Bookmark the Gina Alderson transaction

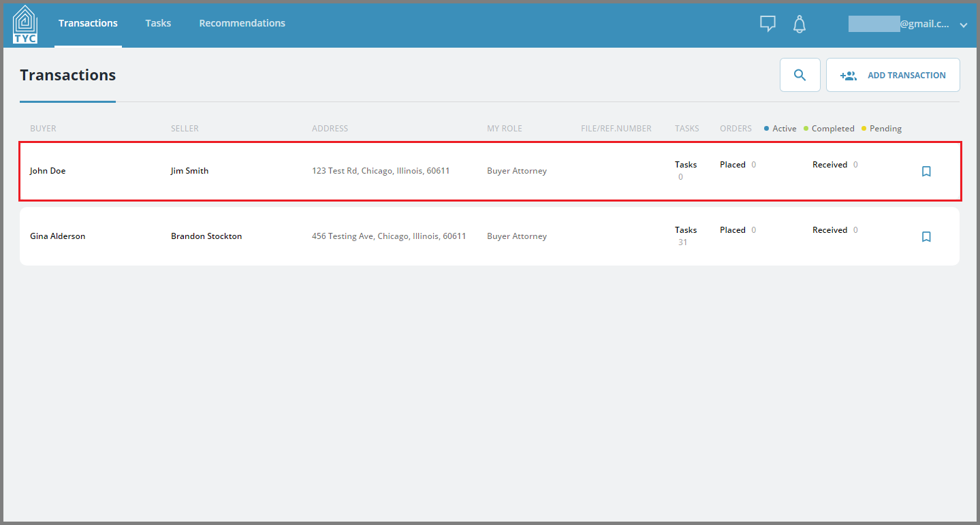pos(926,236)
